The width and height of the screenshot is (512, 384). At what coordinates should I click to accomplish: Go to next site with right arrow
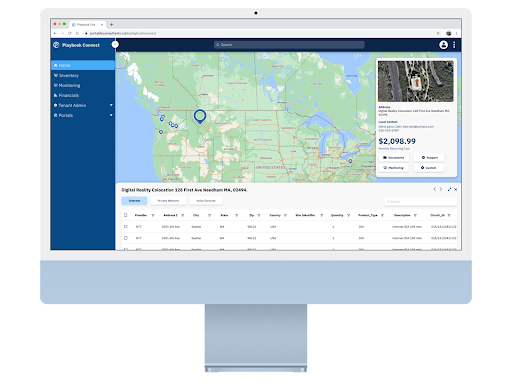pos(441,189)
